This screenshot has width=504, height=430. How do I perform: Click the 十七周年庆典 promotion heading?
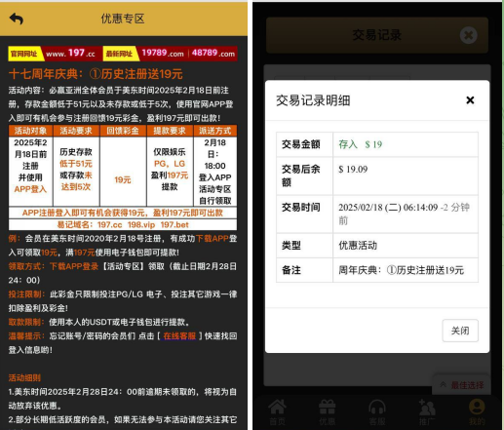point(96,74)
